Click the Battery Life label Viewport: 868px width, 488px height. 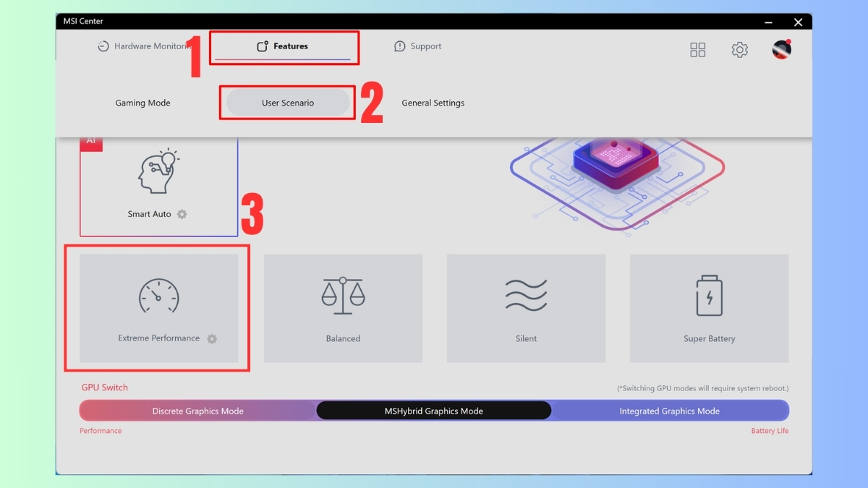pyautogui.click(x=770, y=431)
